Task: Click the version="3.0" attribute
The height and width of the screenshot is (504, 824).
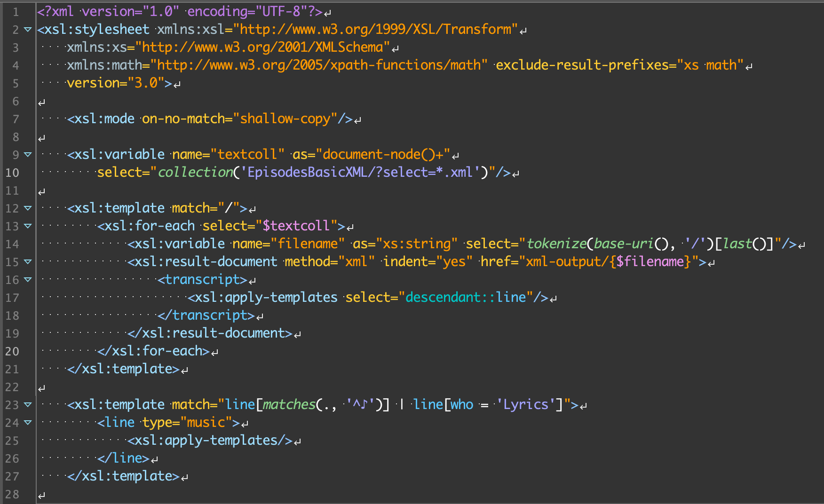Action: tap(116, 83)
